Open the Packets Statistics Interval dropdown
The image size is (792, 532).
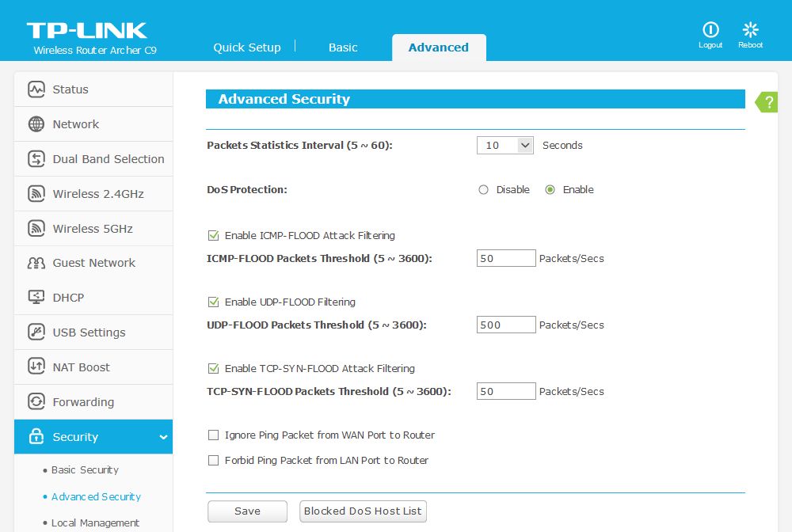coord(505,146)
